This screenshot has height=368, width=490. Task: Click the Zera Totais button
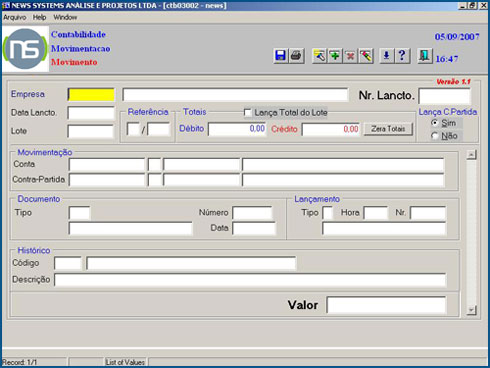(x=388, y=129)
